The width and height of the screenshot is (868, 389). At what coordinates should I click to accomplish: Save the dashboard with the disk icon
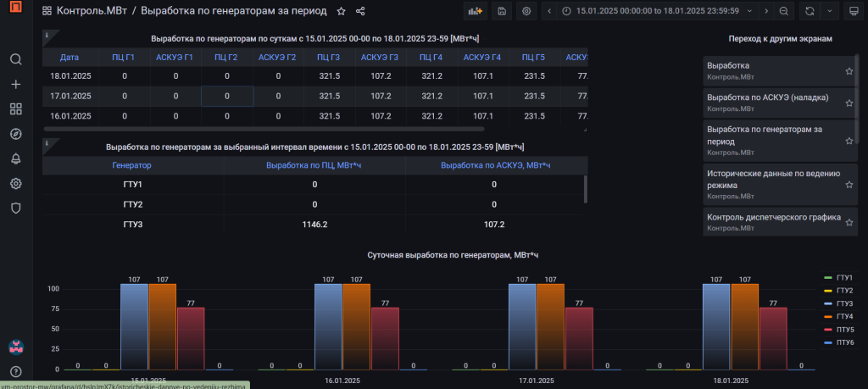coord(502,12)
